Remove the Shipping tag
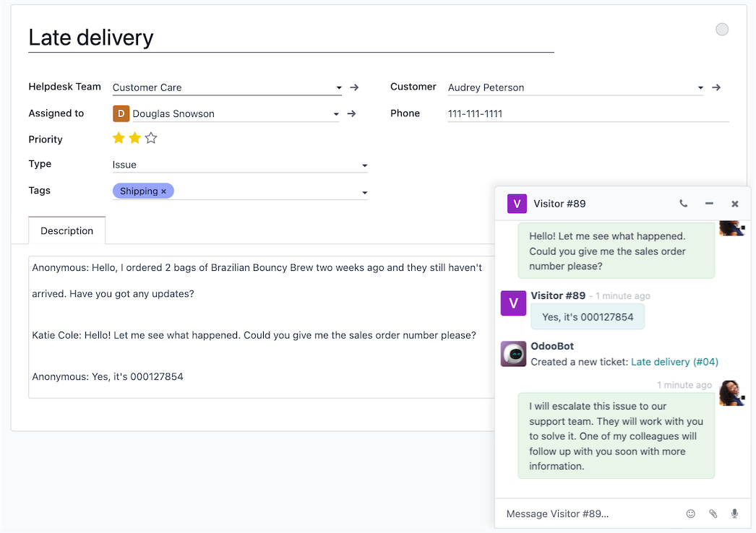The height and width of the screenshot is (533, 756). pyautogui.click(x=163, y=191)
